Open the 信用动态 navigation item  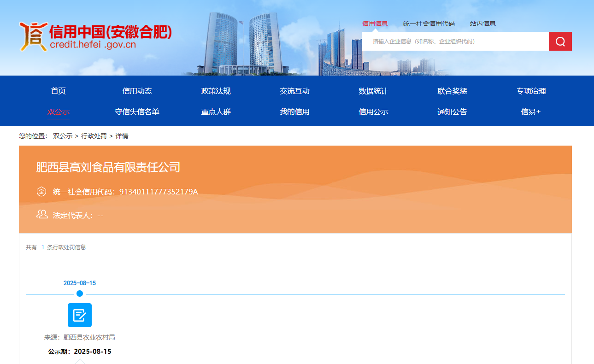pyautogui.click(x=137, y=91)
